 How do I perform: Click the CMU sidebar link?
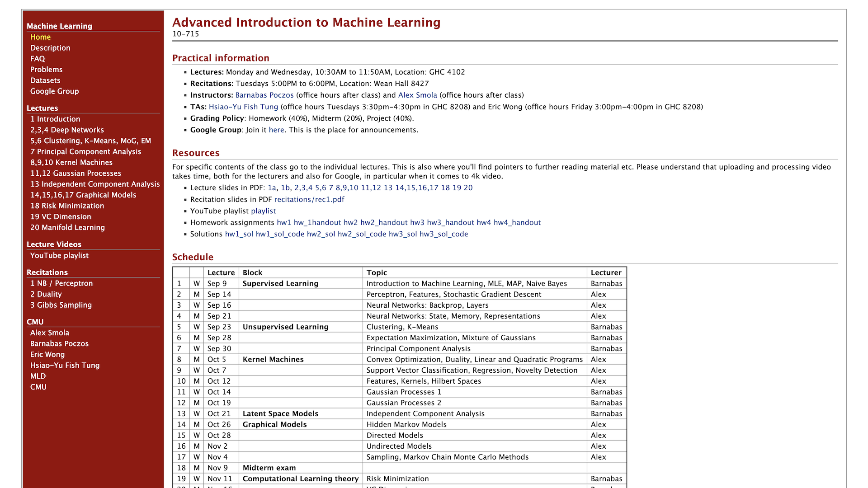pyautogui.click(x=38, y=387)
